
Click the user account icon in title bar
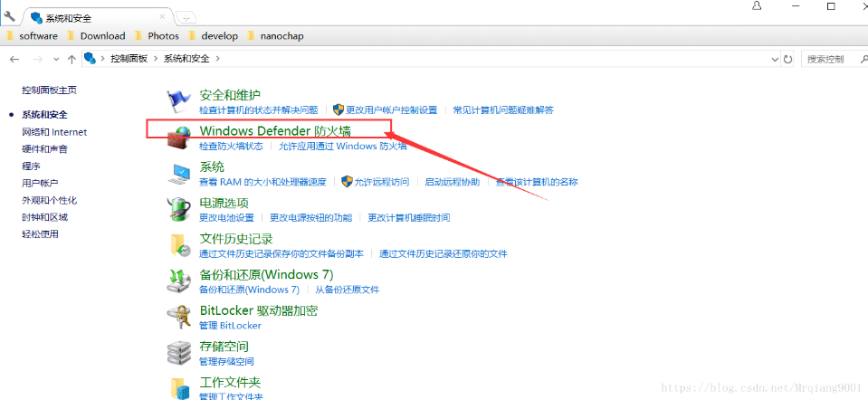point(757,6)
